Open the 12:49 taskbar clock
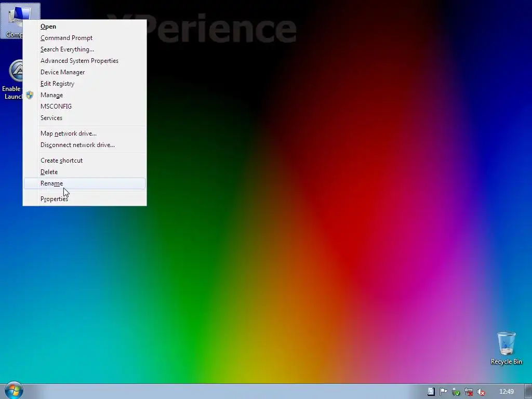The width and height of the screenshot is (532, 399). (506, 392)
